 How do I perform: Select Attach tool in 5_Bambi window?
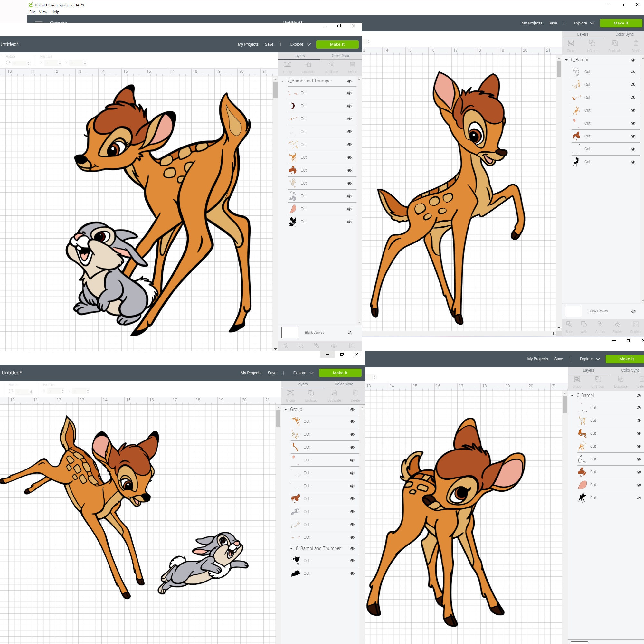click(600, 324)
